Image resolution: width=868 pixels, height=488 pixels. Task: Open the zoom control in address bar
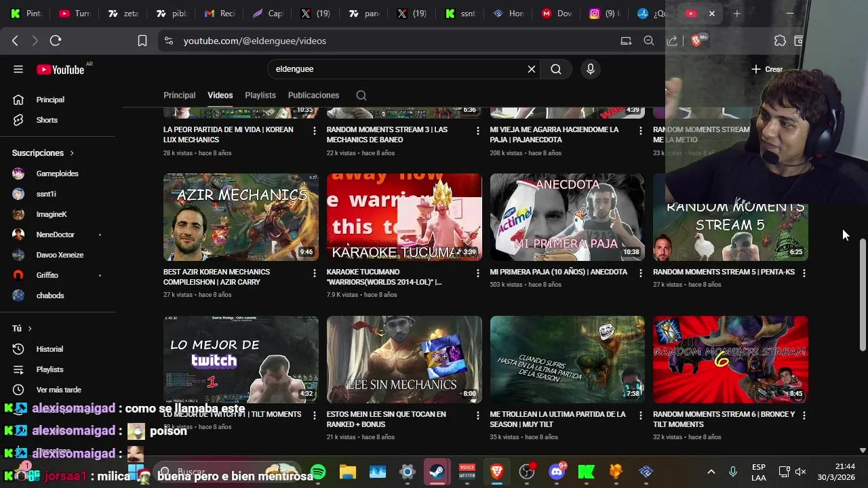(649, 41)
